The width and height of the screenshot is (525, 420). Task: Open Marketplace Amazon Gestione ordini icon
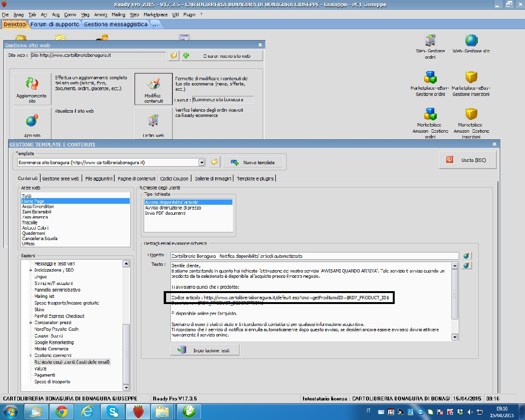[430, 123]
